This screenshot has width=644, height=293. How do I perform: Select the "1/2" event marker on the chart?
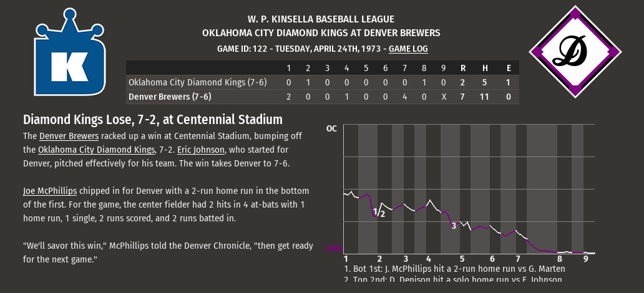pos(378,213)
